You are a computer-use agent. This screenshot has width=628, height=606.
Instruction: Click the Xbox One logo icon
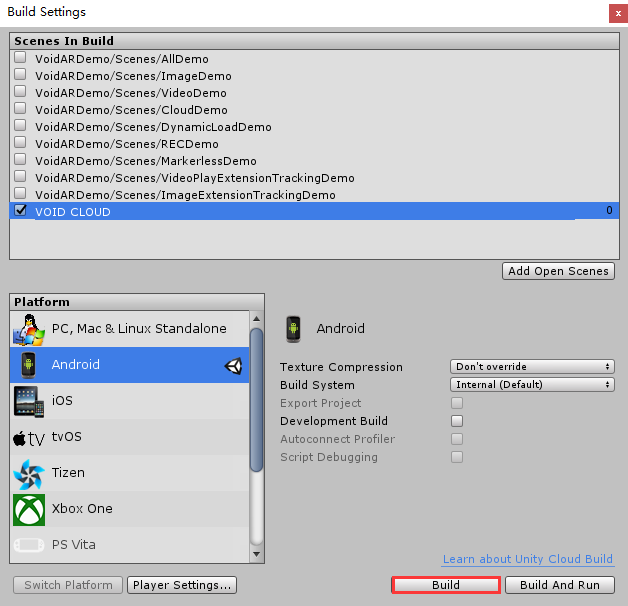pyautogui.click(x=29, y=509)
